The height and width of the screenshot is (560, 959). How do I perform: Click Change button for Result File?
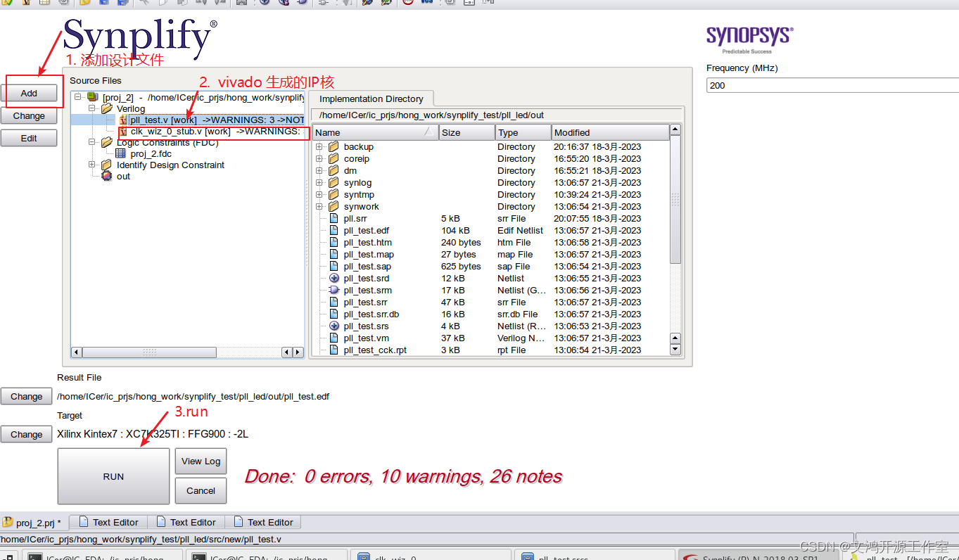click(27, 396)
